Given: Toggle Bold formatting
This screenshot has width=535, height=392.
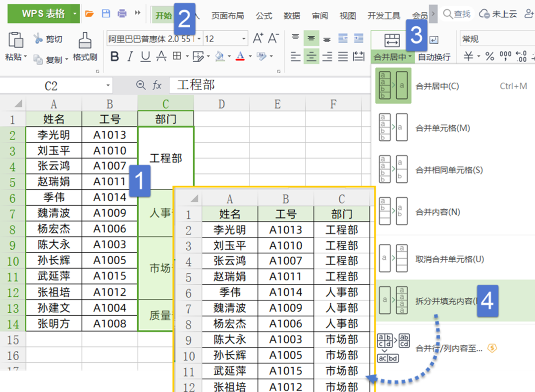Looking at the screenshot, I should pyautogui.click(x=115, y=56).
